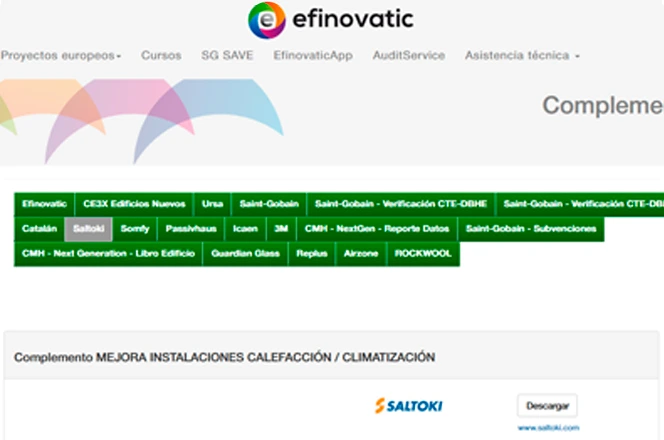Select the highlighted Saltoki tab
This screenshot has width=664, height=440.
[x=89, y=229]
